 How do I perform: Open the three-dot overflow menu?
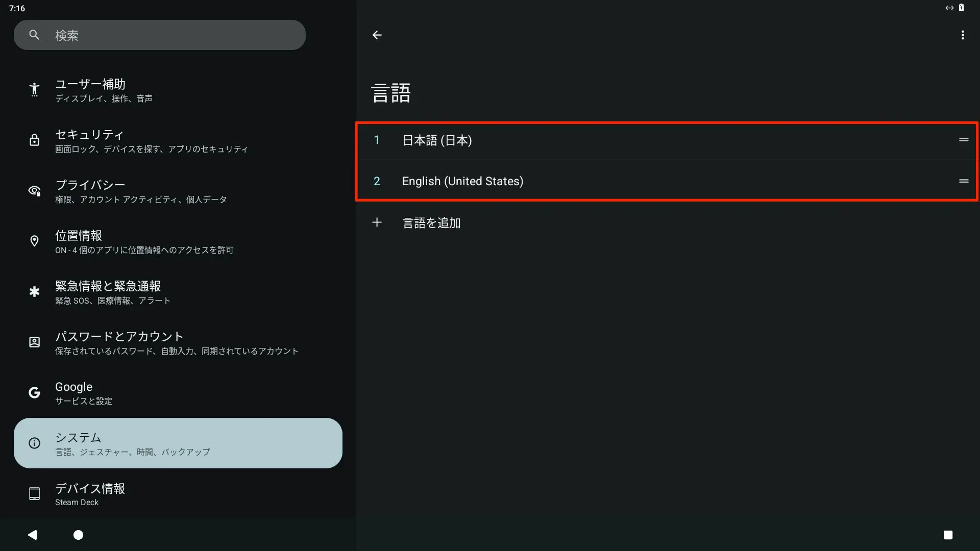(963, 35)
